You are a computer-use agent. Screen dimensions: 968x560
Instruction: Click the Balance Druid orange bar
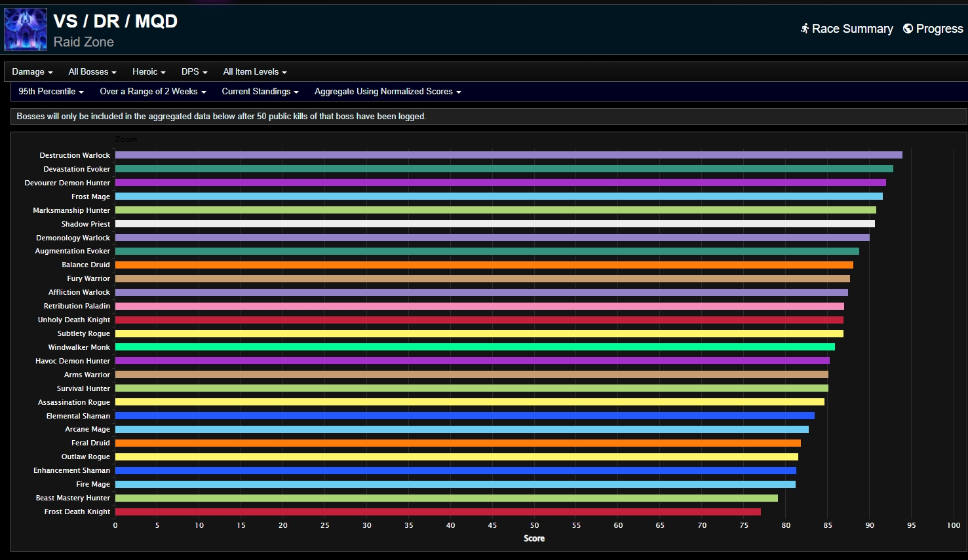484,265
